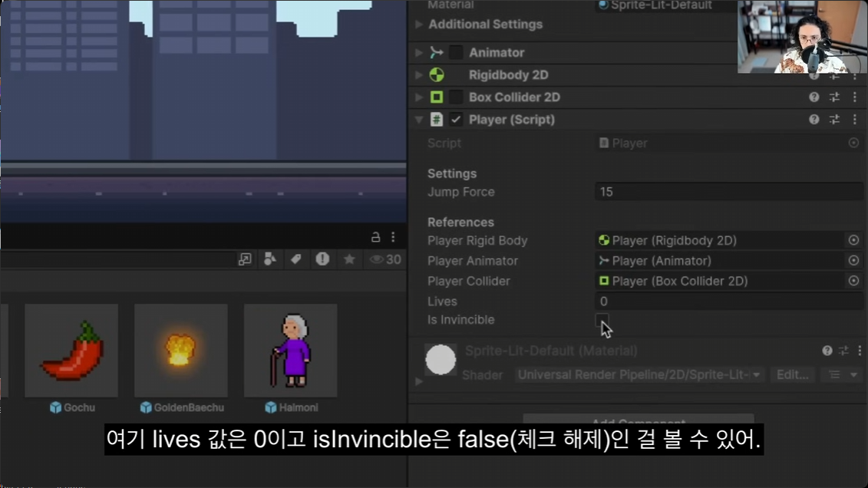868x488 pixels.
Task: Expand the Rigidbody 2D component
Action: pos(419,74)
